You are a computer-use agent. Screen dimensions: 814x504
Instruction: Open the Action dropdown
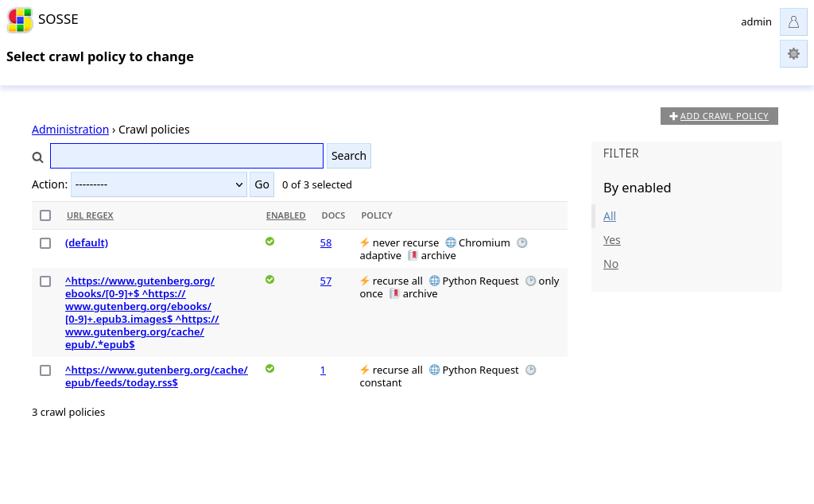click(159, 184)
